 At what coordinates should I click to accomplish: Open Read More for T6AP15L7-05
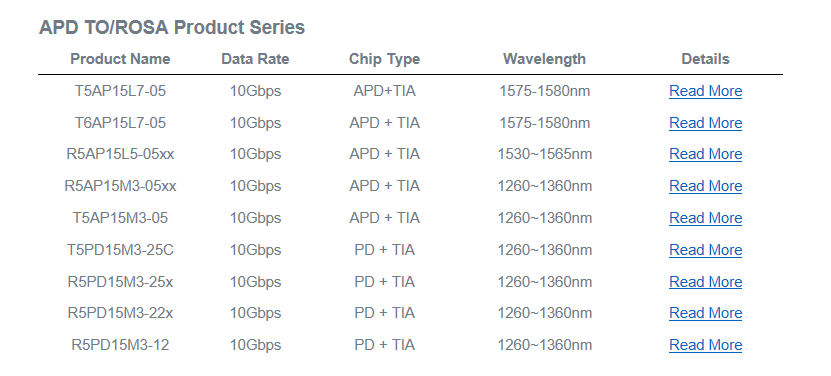coord(705,123)
